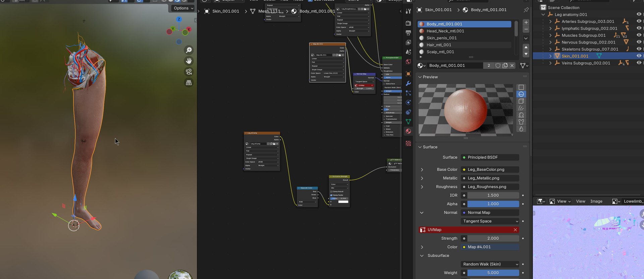The width and height of the screenshot is (644, 279).
Task: Open the Render properties tab
Action: [x=408, y=23]
